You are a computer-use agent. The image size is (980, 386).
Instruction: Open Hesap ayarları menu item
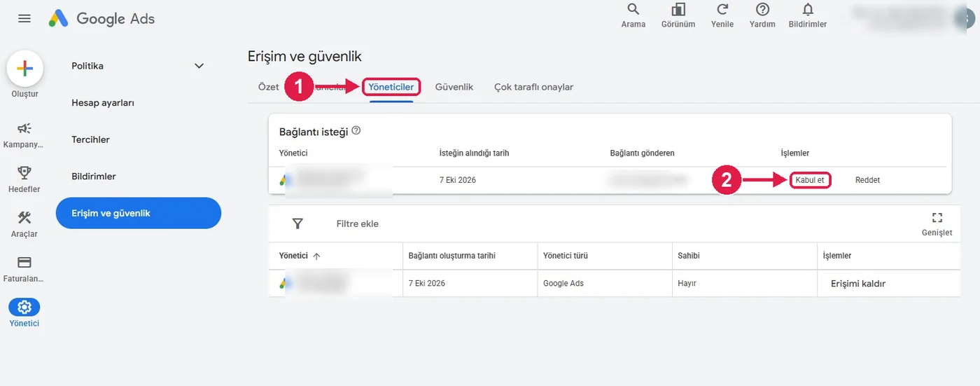[103, 103]
